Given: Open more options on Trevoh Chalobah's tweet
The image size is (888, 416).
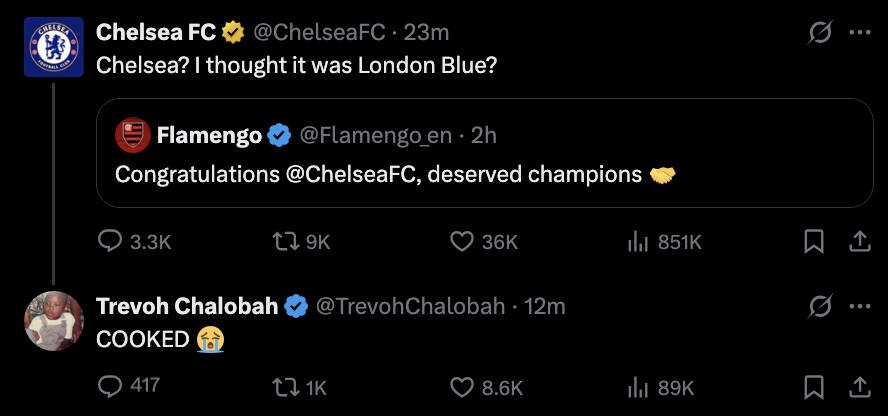Looking at the screenshot, I should click(859, 306).
